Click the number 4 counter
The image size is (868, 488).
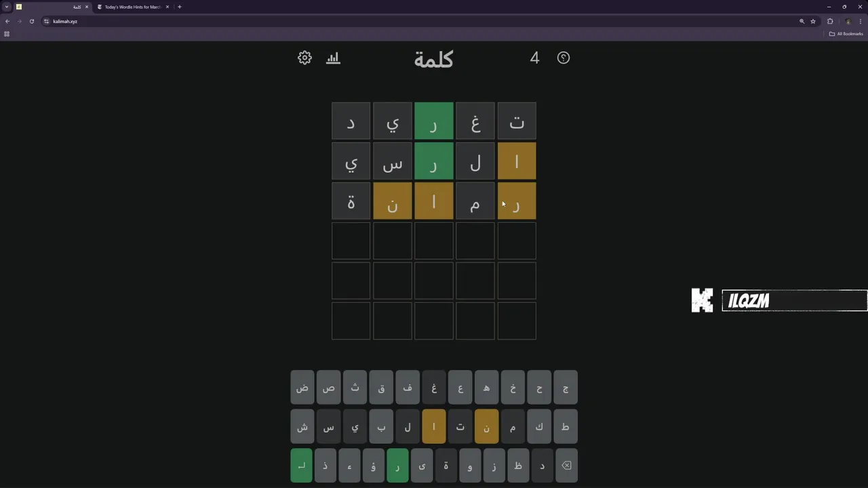[x=534, y=58]
